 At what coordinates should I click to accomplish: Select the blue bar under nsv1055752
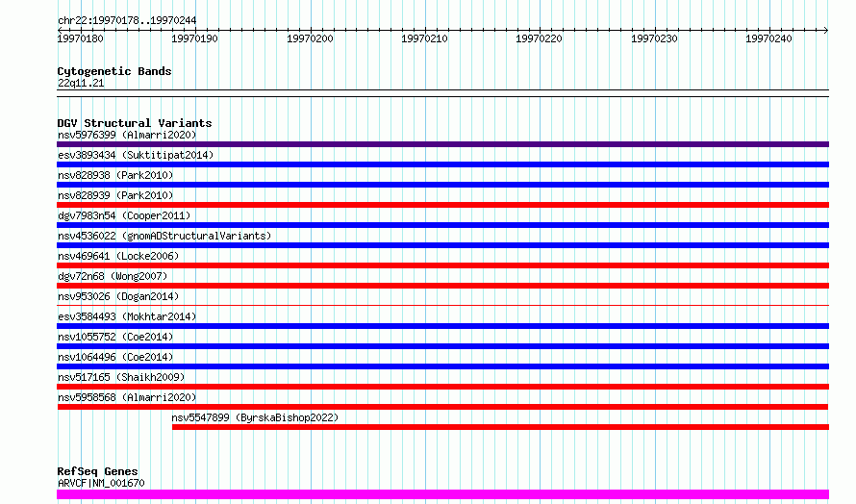tap(442, 346)
